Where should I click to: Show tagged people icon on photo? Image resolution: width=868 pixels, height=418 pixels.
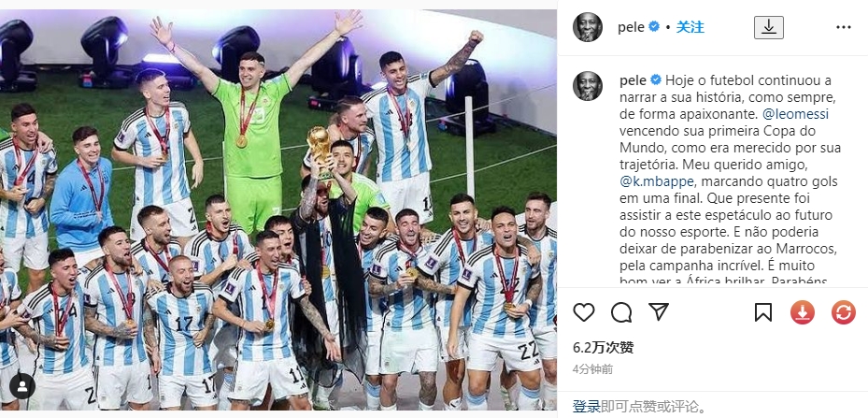coord(22,386)
